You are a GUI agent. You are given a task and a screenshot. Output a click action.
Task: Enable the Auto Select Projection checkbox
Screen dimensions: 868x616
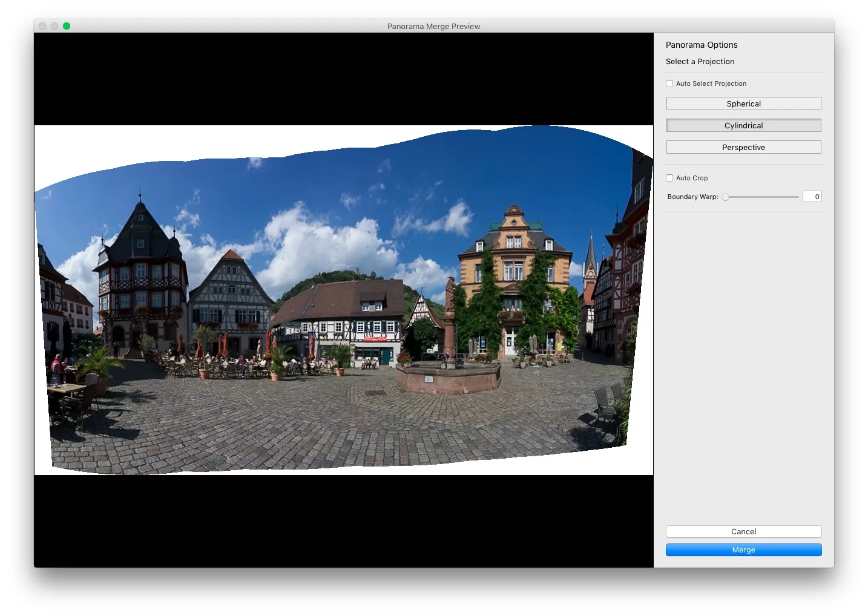(x=669, y=84)
